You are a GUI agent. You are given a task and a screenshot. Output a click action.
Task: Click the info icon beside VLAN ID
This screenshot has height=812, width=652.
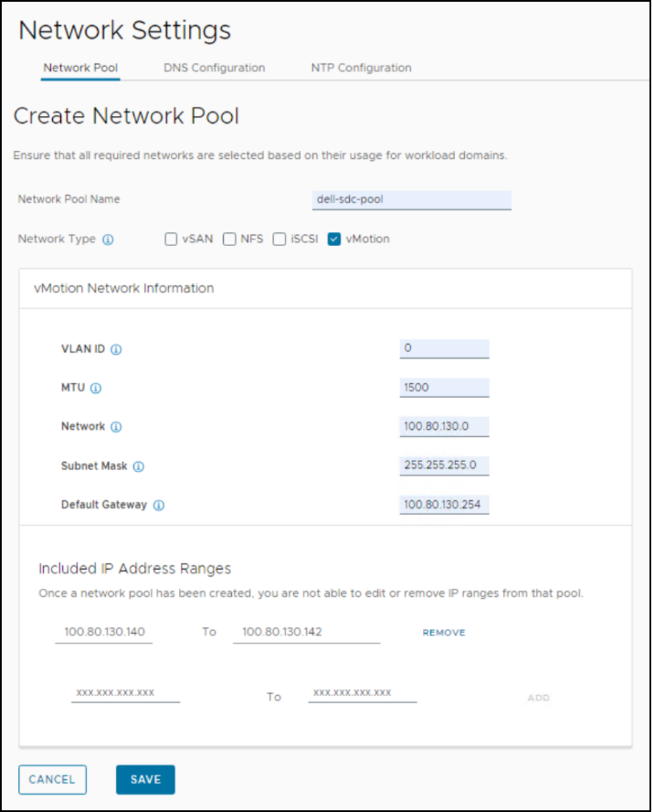[x=116, y=350]
